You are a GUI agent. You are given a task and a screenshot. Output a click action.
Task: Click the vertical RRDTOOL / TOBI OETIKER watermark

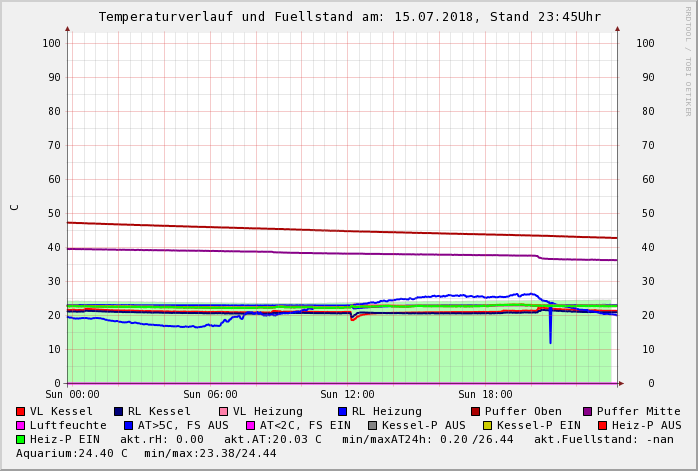[x=688, y=60]
